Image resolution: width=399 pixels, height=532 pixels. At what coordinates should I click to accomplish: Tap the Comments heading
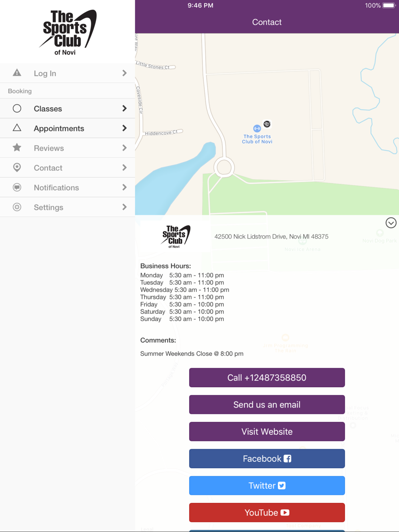(158, 340)
